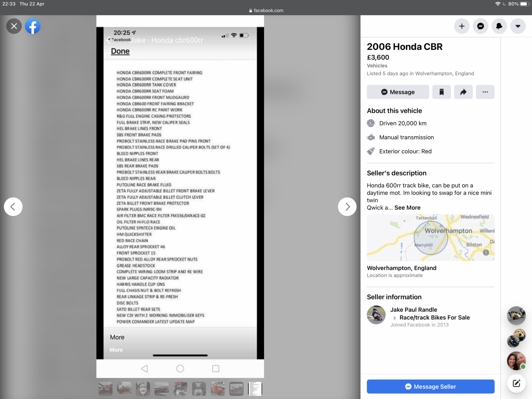Expand the account dropdown arrow
The image size is (532, 399).
pyautogui.click(x=518, y=26)
